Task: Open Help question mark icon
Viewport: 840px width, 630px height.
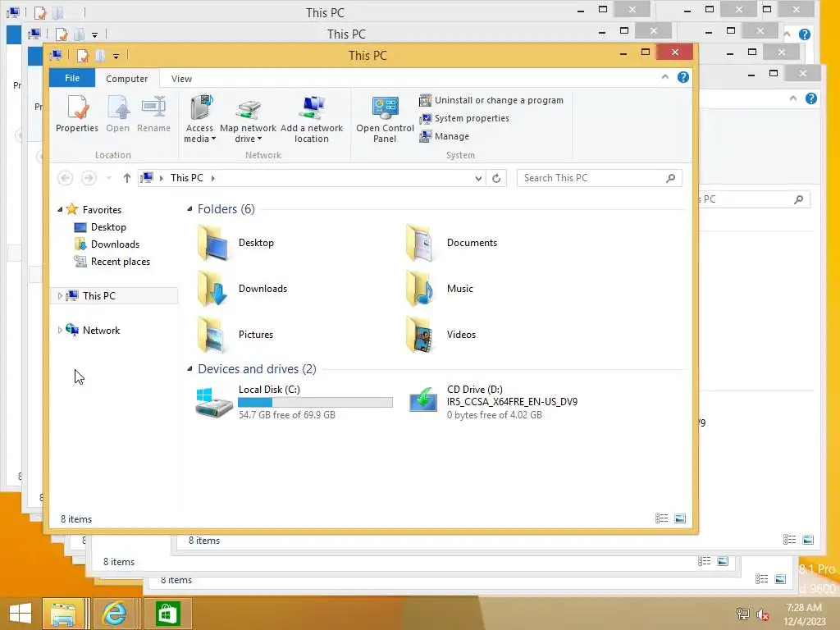Action: (683, 77)
